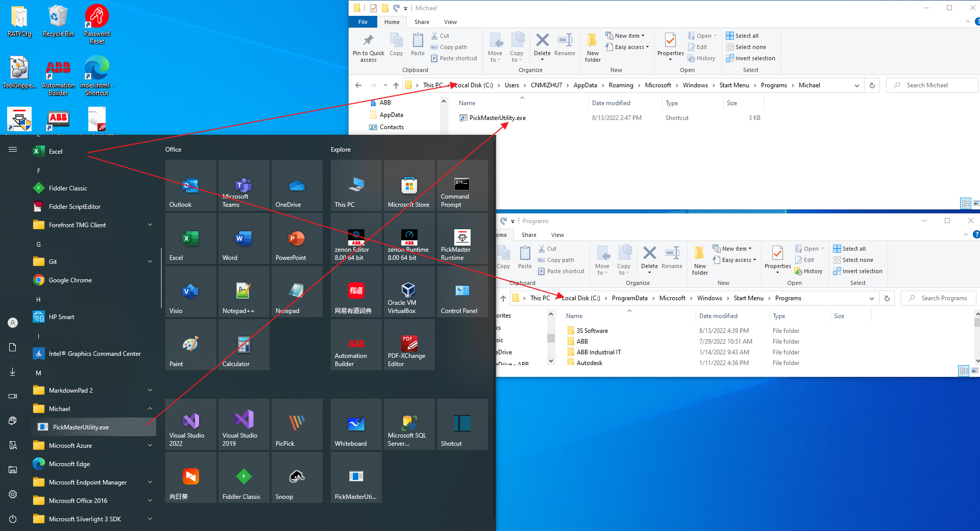Click History in Programs window ribbon
This screenshot has width=980, height=531.
808,271
